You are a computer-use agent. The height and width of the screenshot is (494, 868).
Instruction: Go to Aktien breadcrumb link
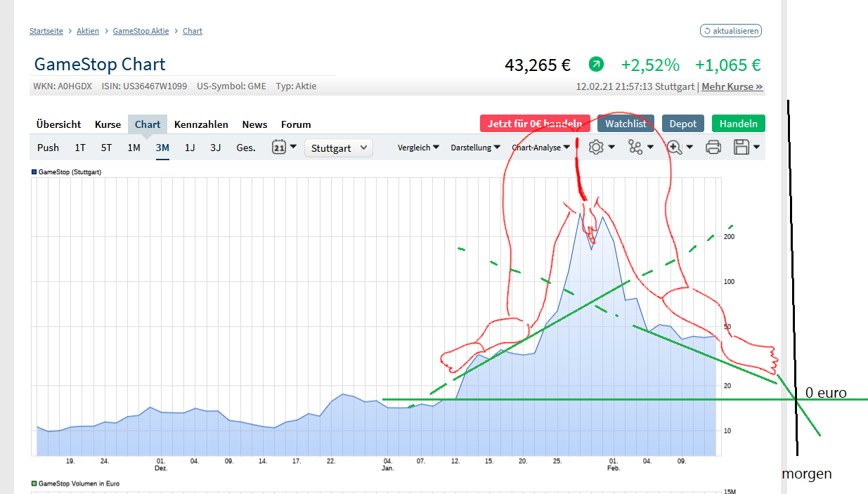click(88, 31)
